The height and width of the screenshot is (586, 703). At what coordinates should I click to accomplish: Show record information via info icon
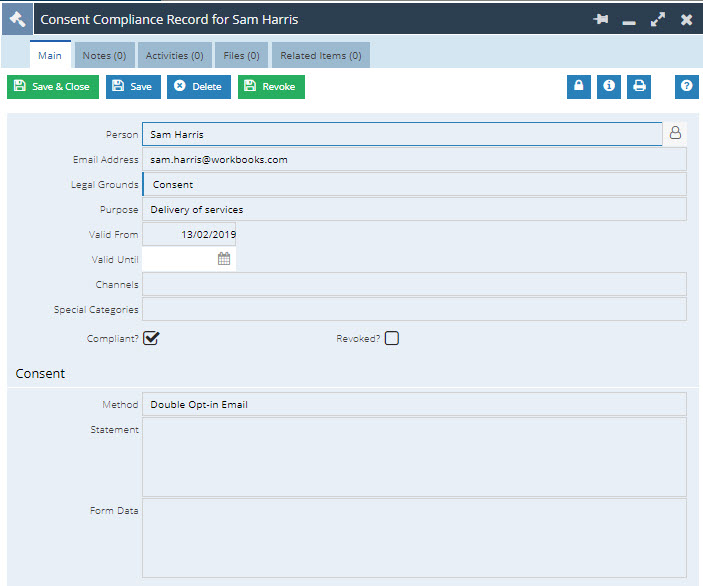(609, 87)
